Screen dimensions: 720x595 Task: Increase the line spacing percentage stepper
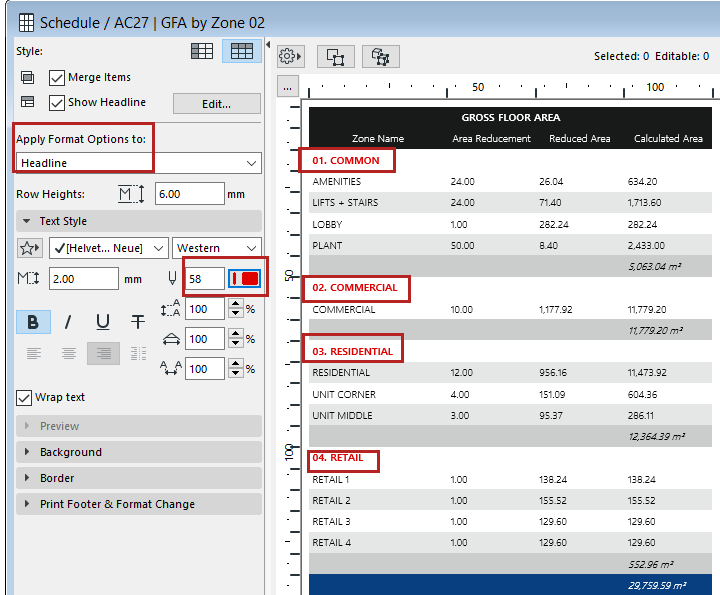pos(236,303)
